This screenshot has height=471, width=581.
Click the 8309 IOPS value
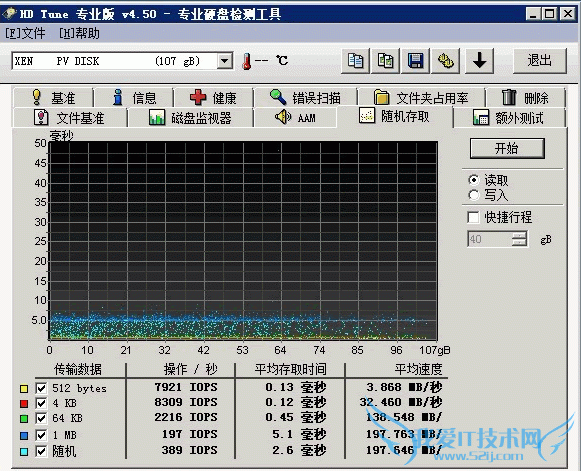coord(186,402)
